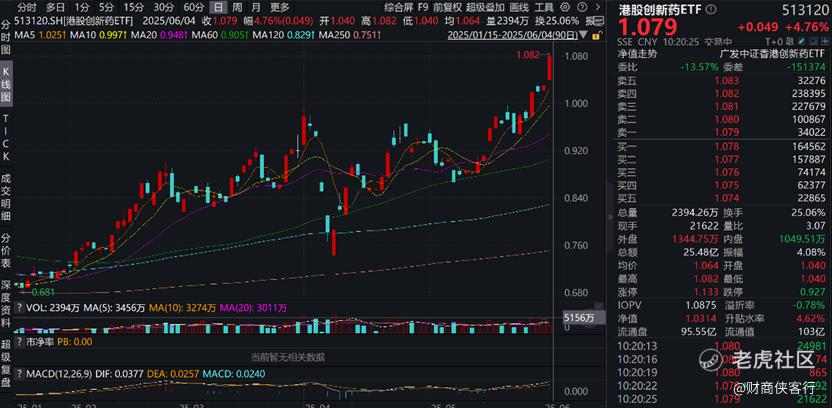Expand toolbar with the right arrow icon
The width and height of the screenshot is (832, 408).
pyautogui.click(x=599, y=7)
